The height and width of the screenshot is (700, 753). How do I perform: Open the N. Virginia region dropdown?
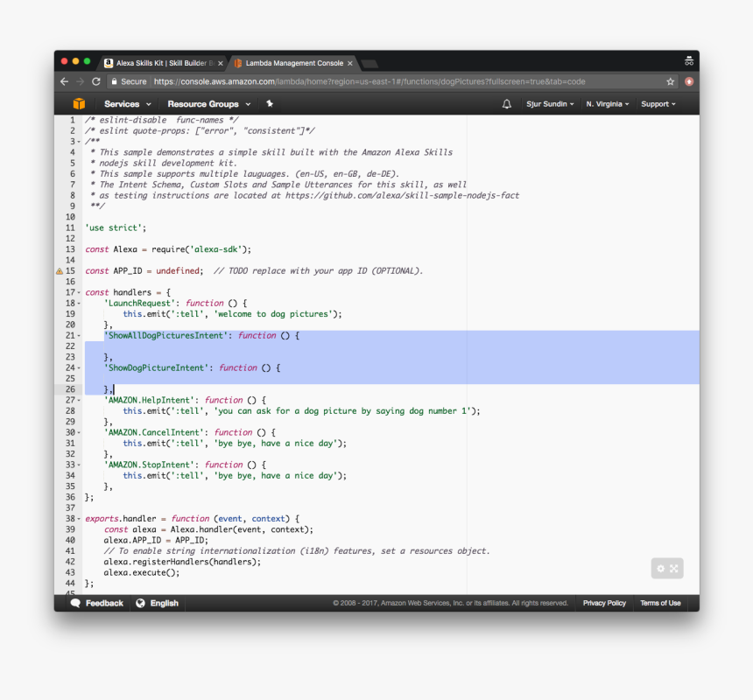[608, 103]
